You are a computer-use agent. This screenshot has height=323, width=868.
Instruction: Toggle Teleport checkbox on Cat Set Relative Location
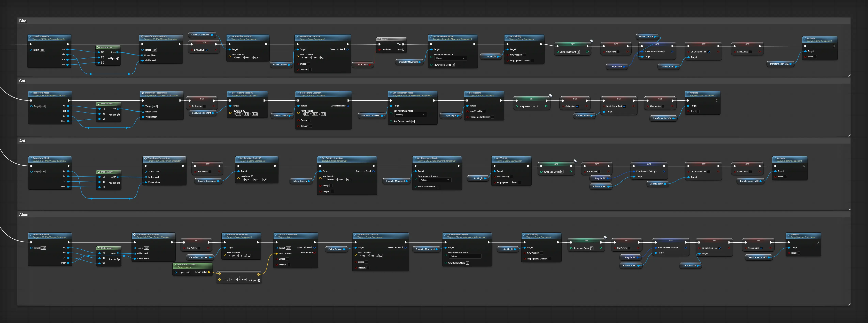pyautogui.click(x=311, y=126)
